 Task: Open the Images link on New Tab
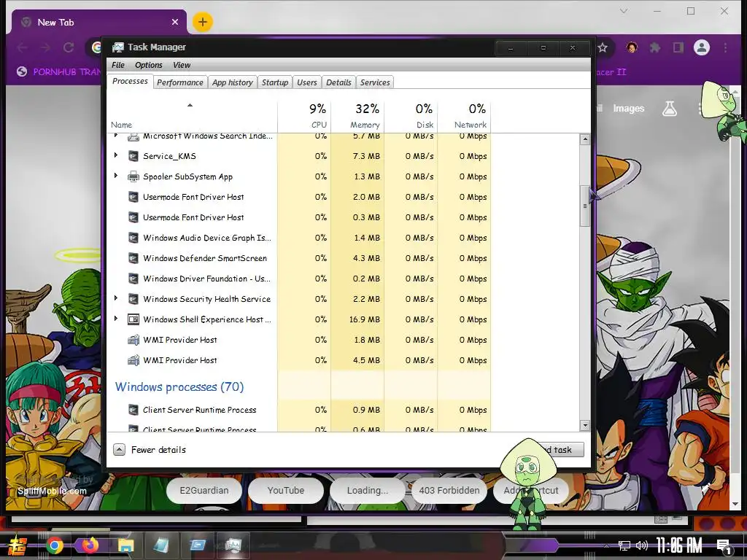[x=628, y=109]
